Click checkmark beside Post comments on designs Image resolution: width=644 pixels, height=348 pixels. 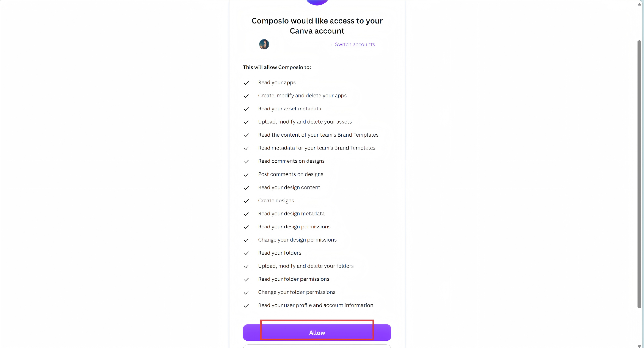246,175
